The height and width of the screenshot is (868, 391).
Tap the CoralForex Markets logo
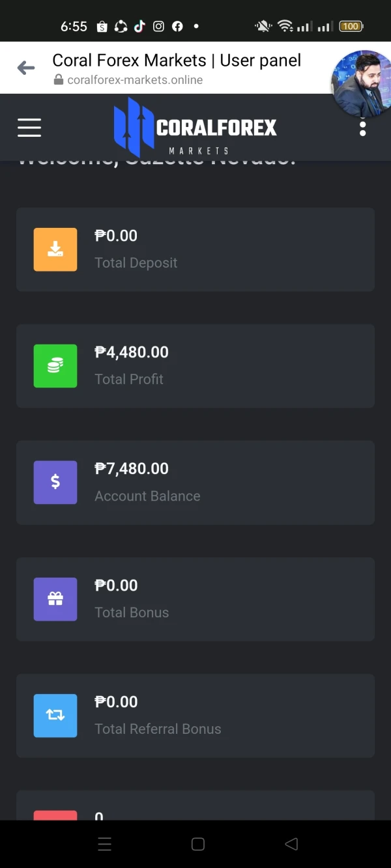click(195, 128)
